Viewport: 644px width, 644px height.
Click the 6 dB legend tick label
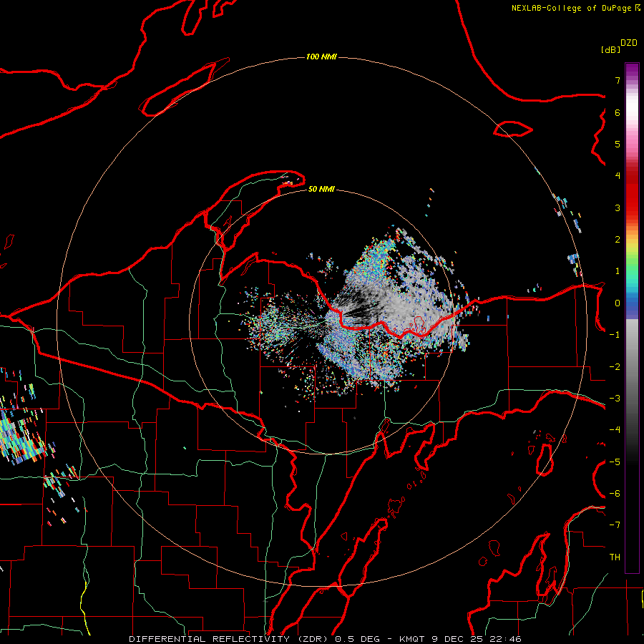(x=618, y=112)
